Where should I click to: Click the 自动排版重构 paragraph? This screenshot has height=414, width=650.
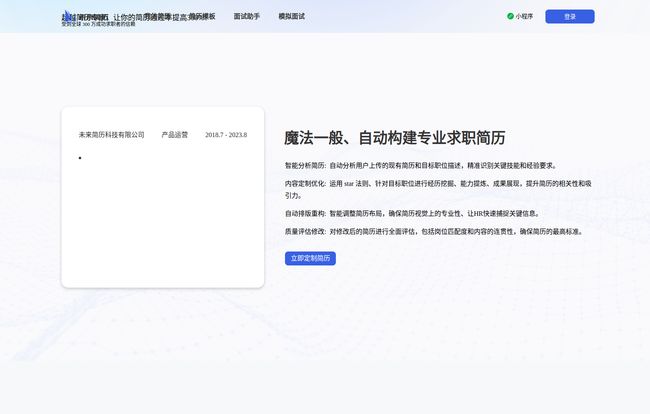[413, 213]
